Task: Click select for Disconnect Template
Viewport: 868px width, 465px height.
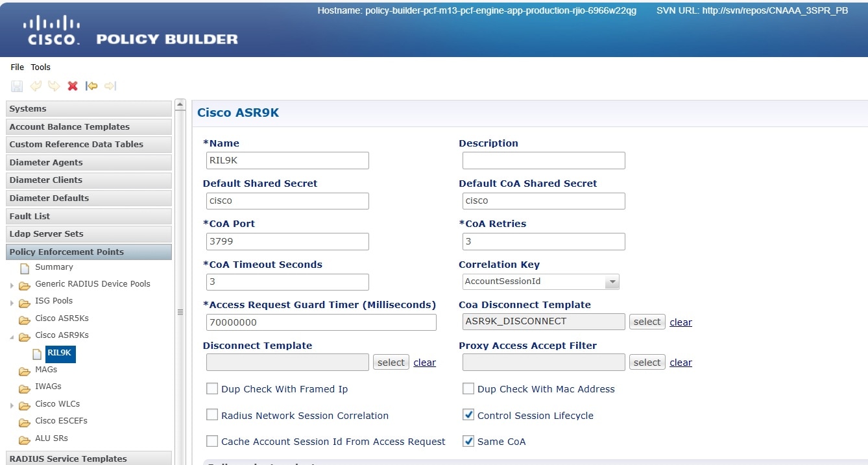Action: (391, 363)
